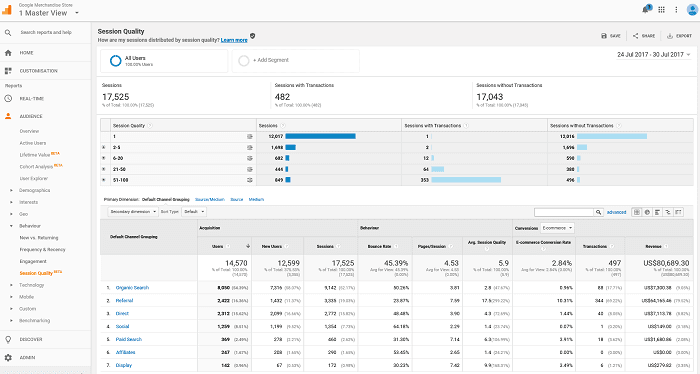Click the Real-Time clock icon
700x374 pixels.
click(8, 99)
